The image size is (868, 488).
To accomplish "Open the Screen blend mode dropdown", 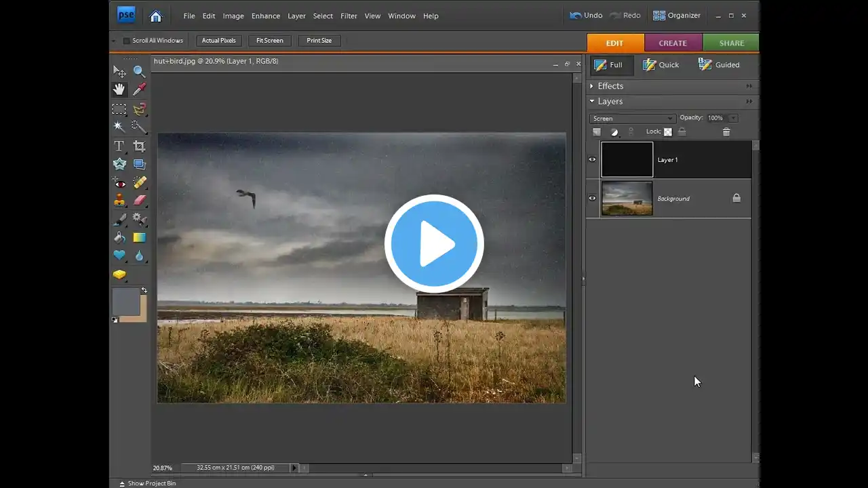I will 632,119.
